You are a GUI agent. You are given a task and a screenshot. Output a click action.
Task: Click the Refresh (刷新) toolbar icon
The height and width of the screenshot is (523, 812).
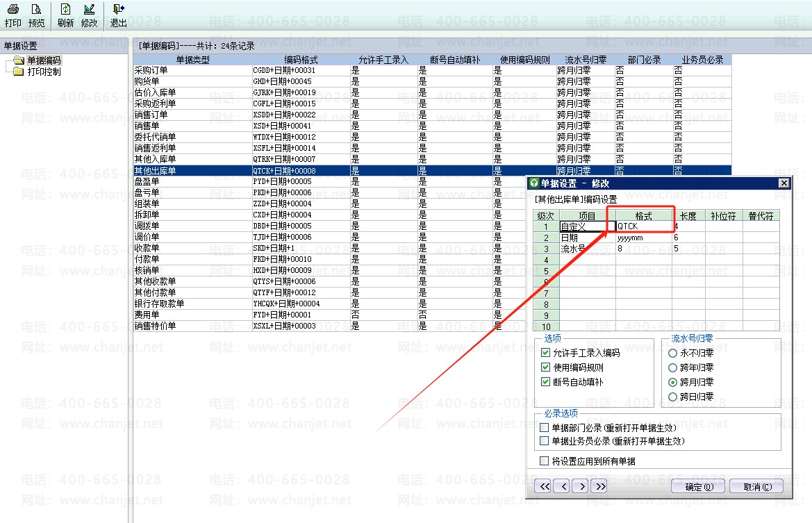65,15
